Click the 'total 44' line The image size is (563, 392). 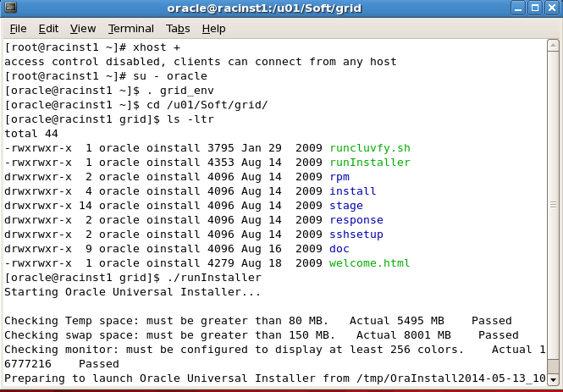click(x=31, y=134)
